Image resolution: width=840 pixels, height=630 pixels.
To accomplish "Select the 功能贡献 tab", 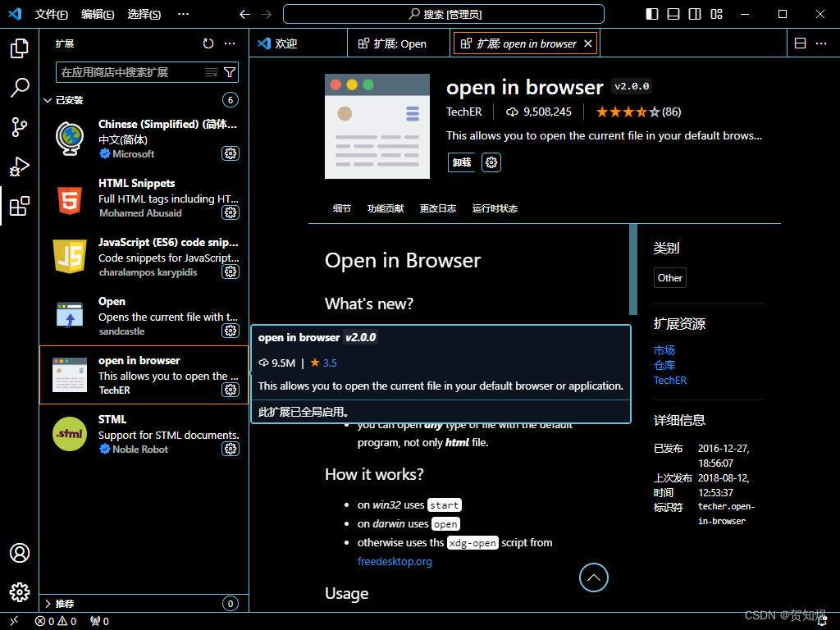I will (x=386, y=208).
